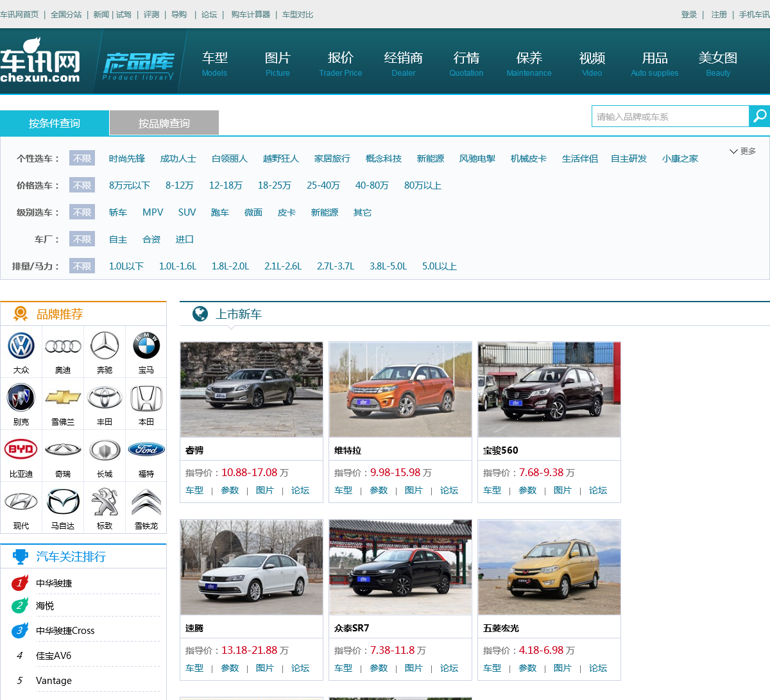Click the 上市新车 globe icon
The height and width of the screenshot is (700, 770).
click(200, 314)
